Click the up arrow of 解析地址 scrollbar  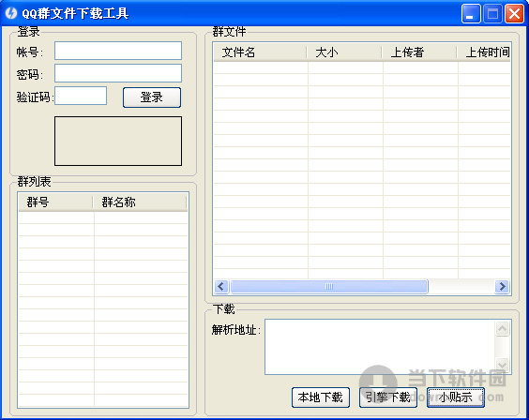point(502,329)
